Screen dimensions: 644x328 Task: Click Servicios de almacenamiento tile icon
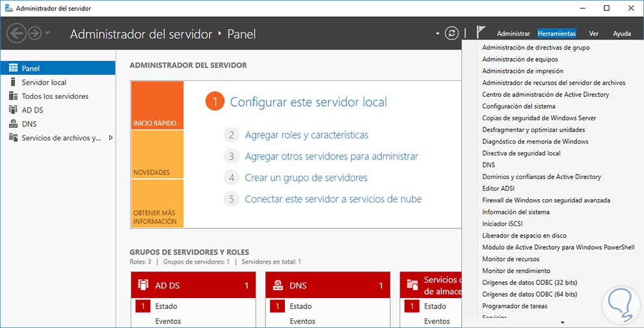click(412, 284)
